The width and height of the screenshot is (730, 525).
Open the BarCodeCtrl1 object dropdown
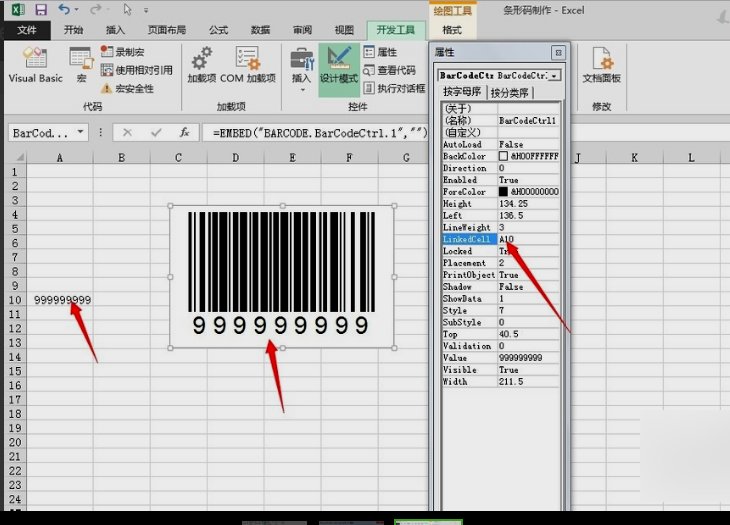[x=554, y=75]
